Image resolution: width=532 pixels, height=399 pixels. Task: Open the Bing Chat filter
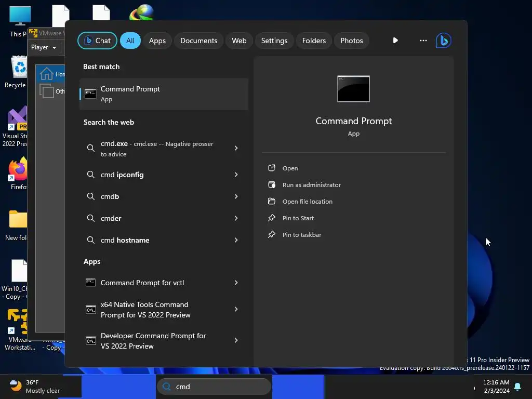tap(97, 41)
